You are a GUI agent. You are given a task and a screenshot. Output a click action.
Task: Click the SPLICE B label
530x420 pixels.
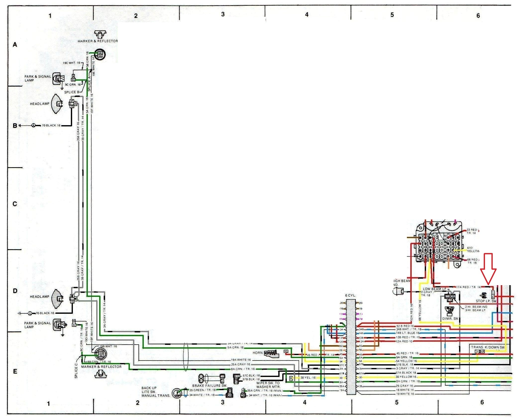pyautogui.click(x=72, y=92)
